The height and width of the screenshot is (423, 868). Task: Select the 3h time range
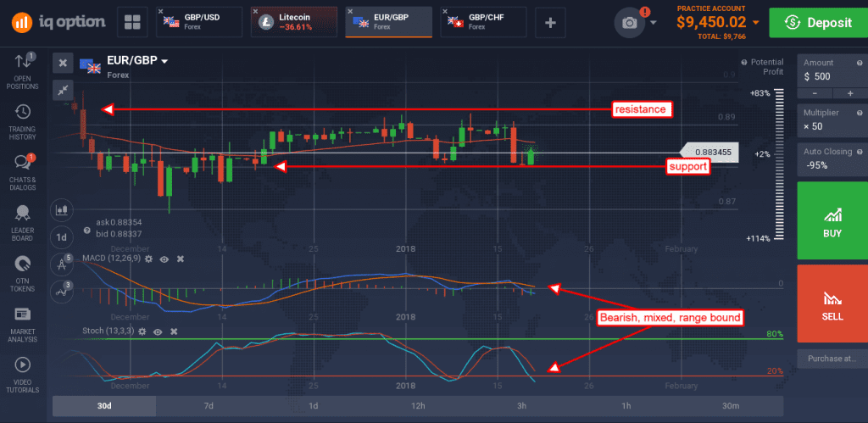(x=521, y=406)
